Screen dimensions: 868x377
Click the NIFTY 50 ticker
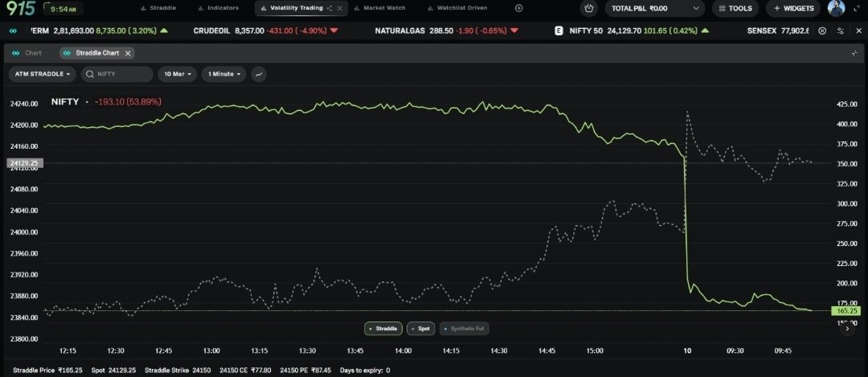coord(632,31)
